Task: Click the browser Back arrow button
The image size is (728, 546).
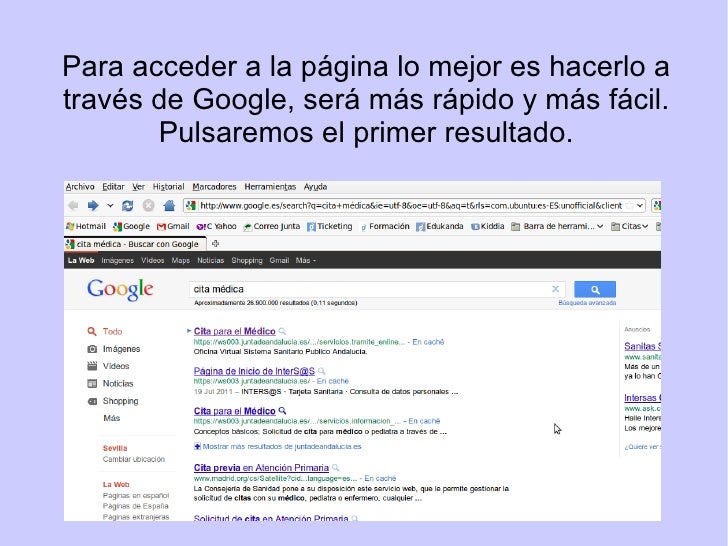Action: pos(73,205)
